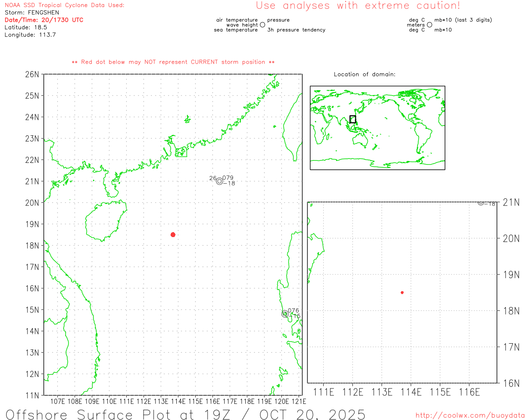The image size is (525, 420).
Task: Open the coolwx.com buoydata link
Action: click(x=470, y=415)
